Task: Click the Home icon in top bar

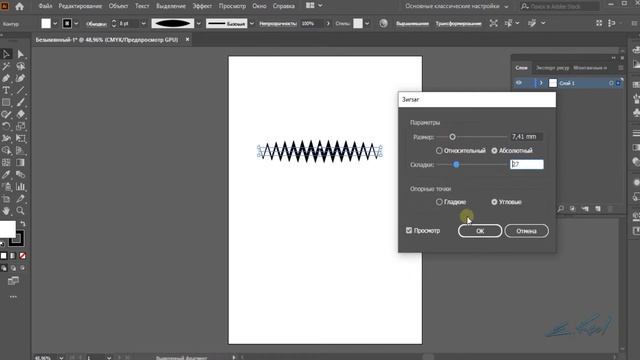Action: click(x=19, y=6)
